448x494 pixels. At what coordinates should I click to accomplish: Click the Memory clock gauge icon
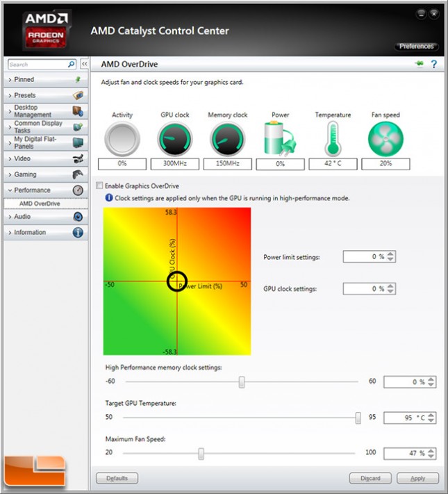(227, 139)
